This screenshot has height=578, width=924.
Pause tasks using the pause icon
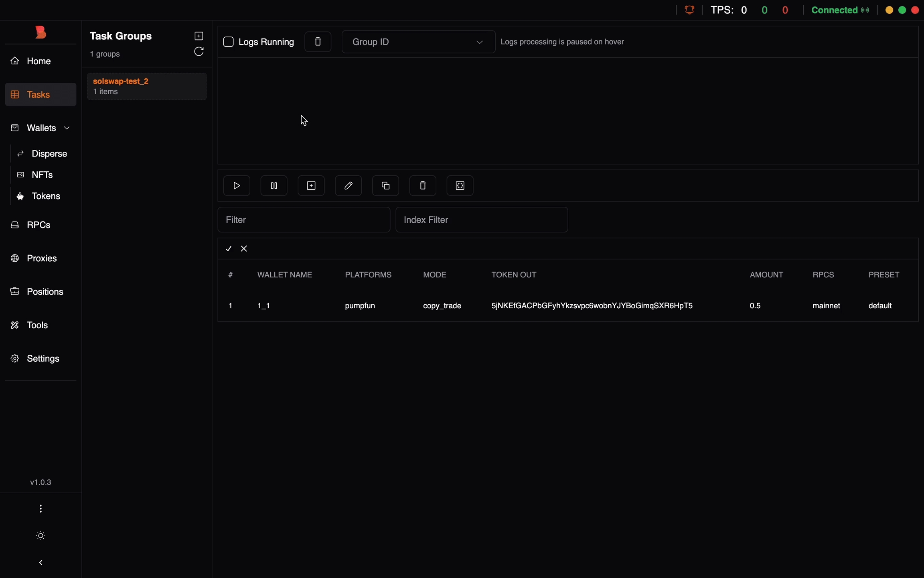274,185
